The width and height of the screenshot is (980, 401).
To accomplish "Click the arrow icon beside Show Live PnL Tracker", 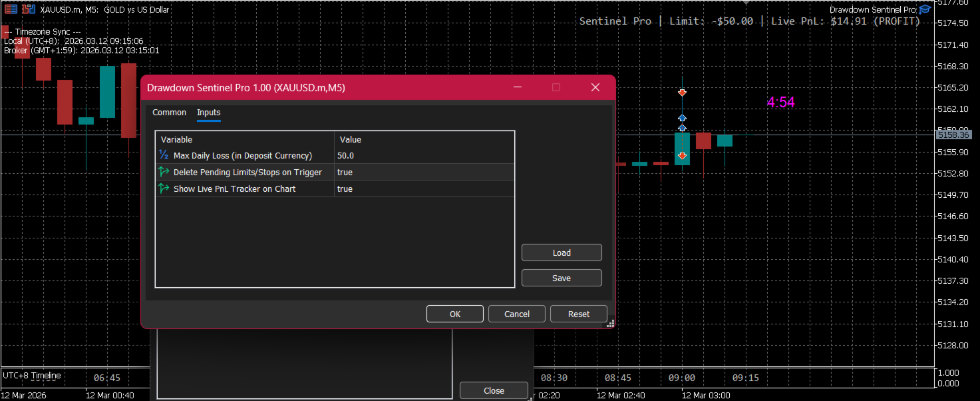I will click(164, 189).
